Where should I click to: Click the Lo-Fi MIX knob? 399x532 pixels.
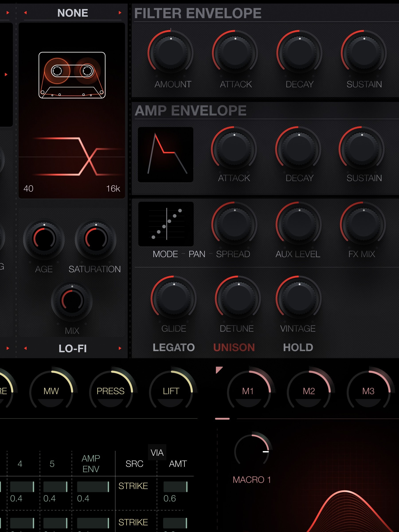[x=72, y=301]
